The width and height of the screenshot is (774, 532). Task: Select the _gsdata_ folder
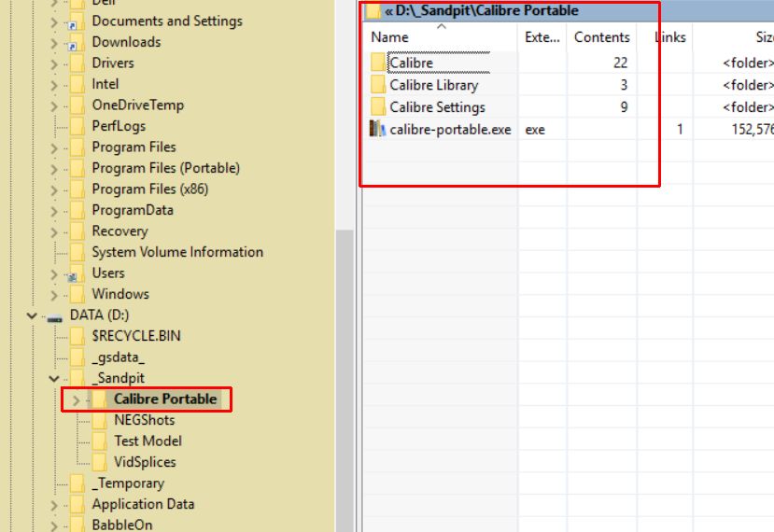tap(118, 357)
